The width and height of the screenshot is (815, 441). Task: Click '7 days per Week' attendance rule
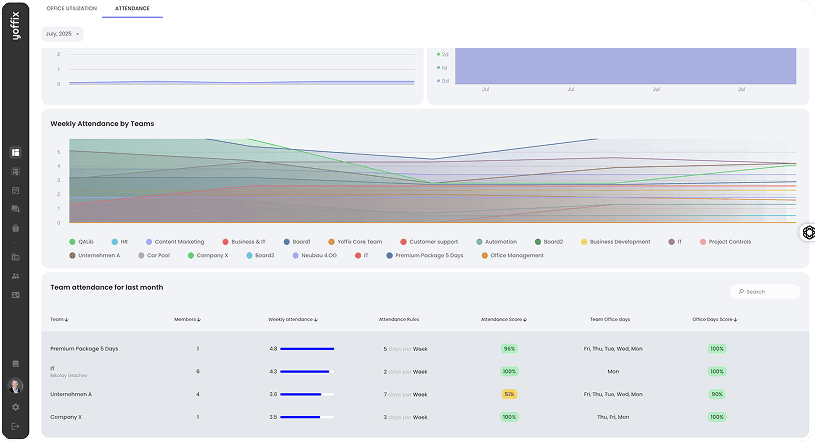pyautogui.click(x=405, y=395)
